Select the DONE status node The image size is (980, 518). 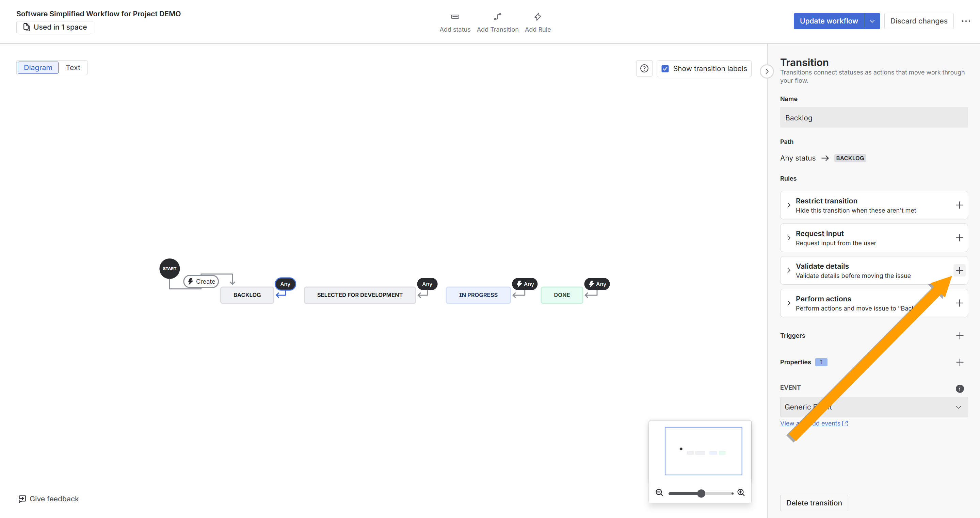pos(562,295)
